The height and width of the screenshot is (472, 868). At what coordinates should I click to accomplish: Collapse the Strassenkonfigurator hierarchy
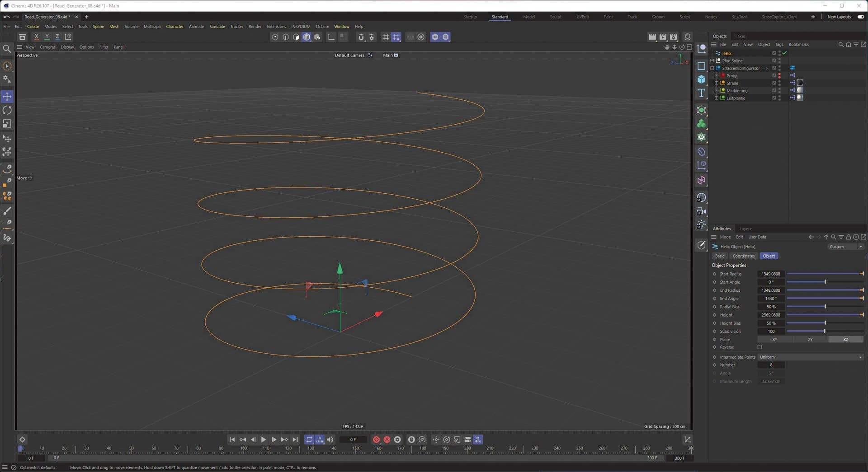pos(712,68)
